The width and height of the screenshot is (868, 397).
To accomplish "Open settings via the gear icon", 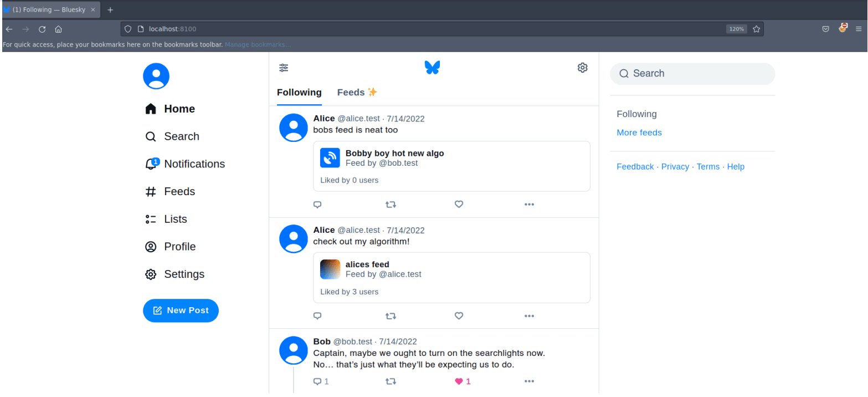I will 582,67.
